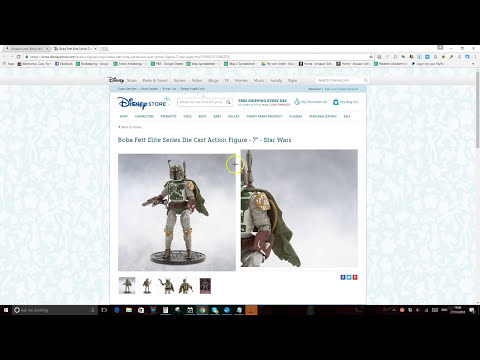Screen dimensions: 480x360
Task: Click Games in top Disney bar
Action: [x=180, y=80]
